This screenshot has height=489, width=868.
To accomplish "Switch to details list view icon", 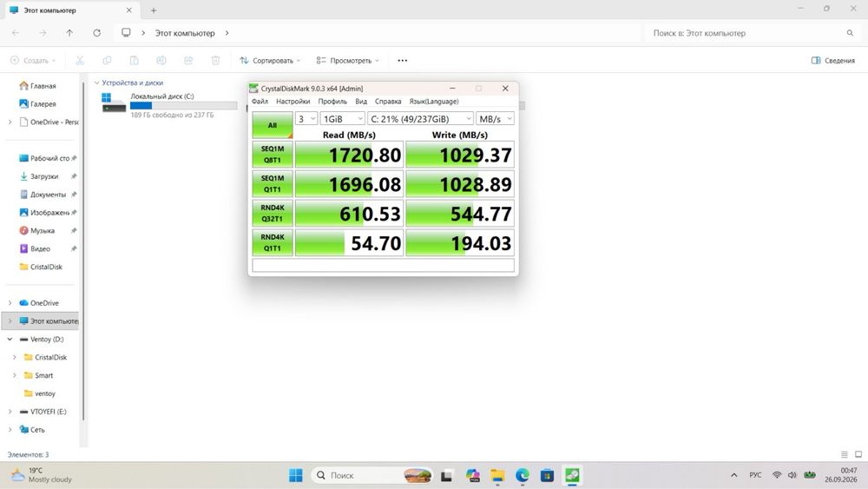I will click(x=845, y=454).
